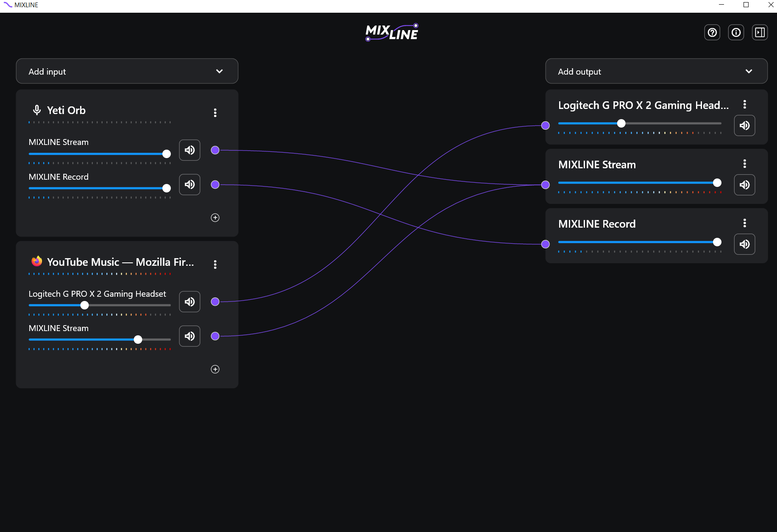
Task: Adjust Logitech G PRO X 2 output volume slider
Action: 640,123
